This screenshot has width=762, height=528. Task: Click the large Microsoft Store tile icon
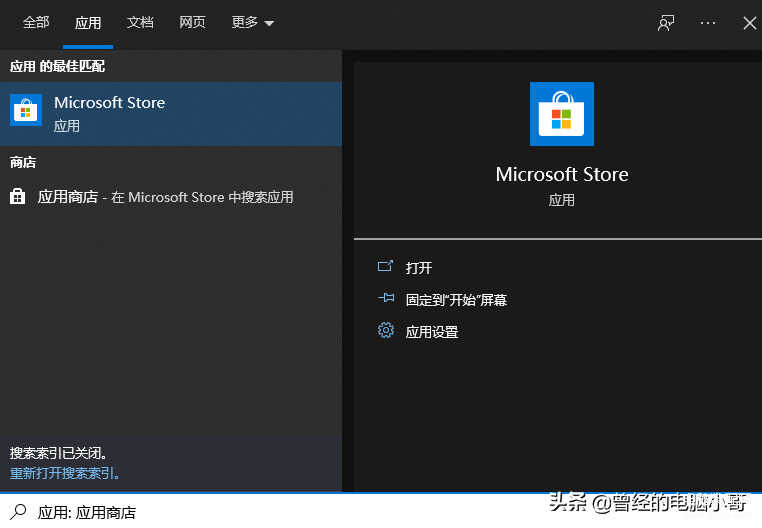[562, 114]
